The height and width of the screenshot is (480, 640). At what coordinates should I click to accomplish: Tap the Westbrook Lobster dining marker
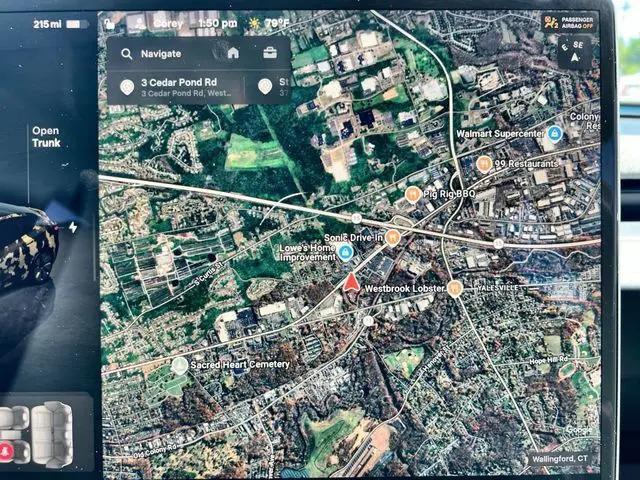coord(454,288)
